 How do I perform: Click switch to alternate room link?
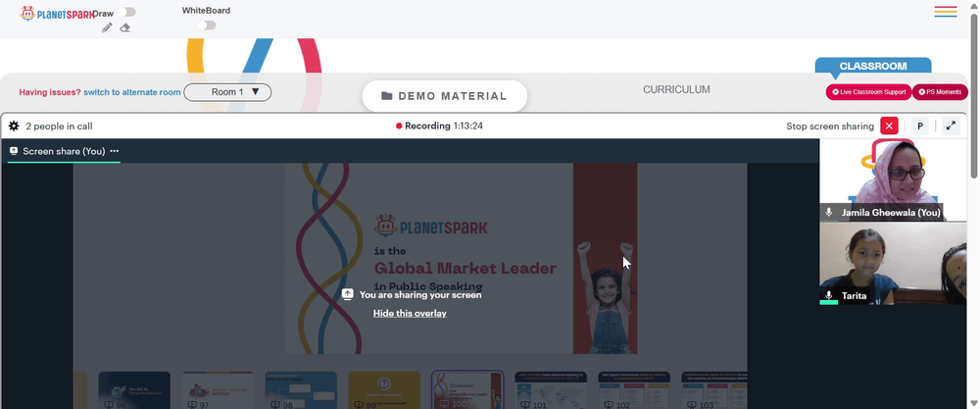(132, 92)
